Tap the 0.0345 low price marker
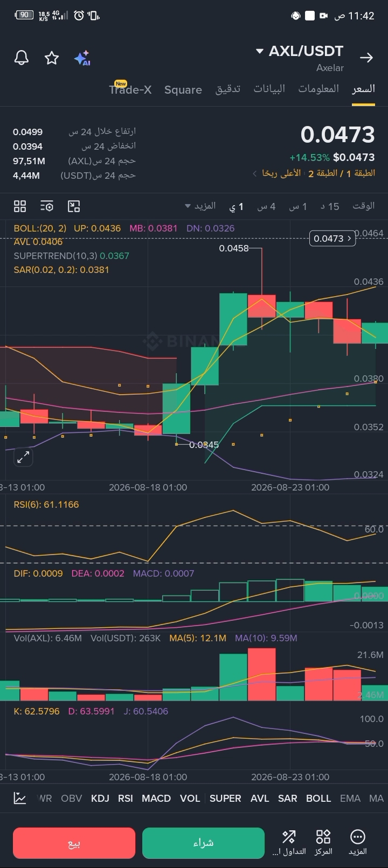Image resolution: width=388 pixels, height=868 pixels. point(204,445)
